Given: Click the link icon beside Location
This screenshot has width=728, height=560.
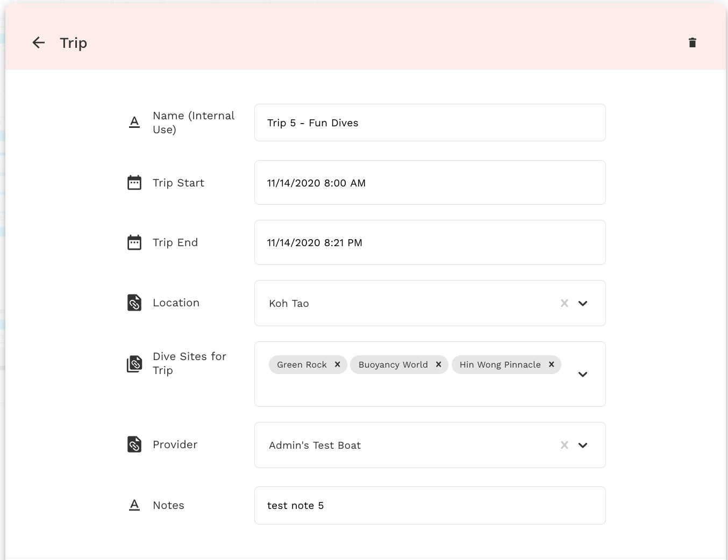Looking at the screenshot, I should pos(134,303).
